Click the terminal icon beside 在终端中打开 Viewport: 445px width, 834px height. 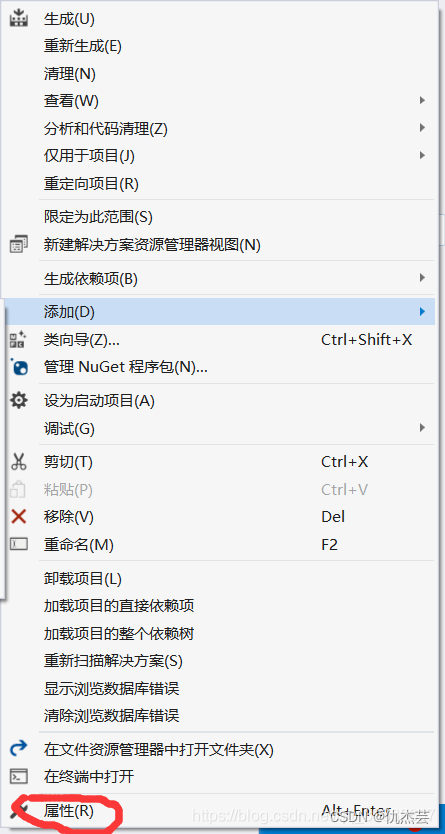(x=19, y=777)
